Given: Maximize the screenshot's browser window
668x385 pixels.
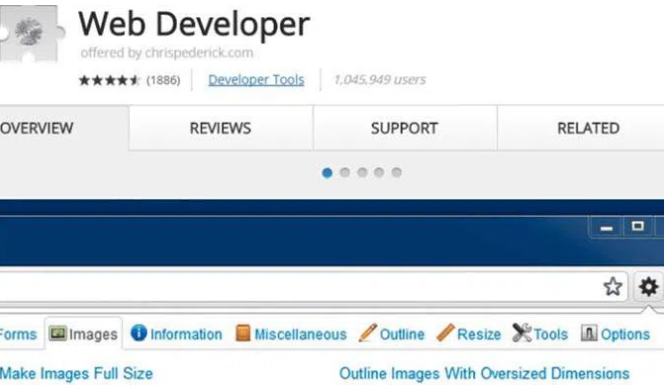Looking at the screenshot, I should 638,226.
